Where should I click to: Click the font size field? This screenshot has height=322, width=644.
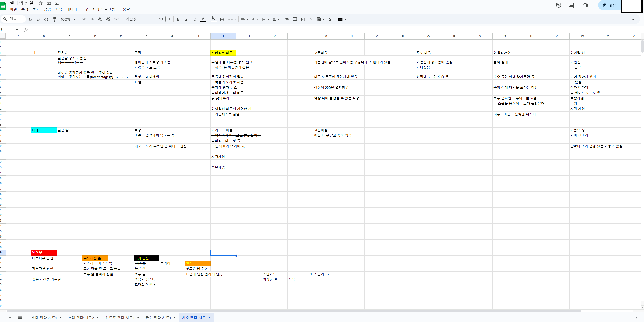161,19
